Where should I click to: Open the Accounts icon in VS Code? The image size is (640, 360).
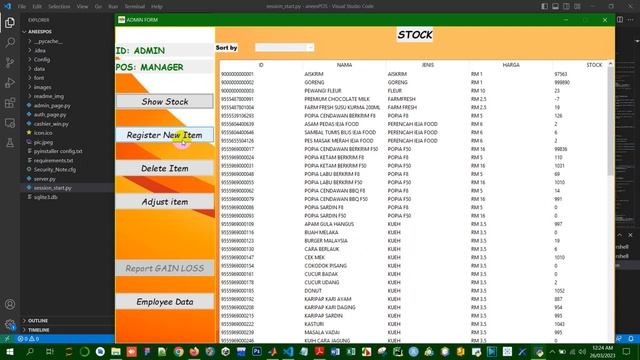(10, 304)
